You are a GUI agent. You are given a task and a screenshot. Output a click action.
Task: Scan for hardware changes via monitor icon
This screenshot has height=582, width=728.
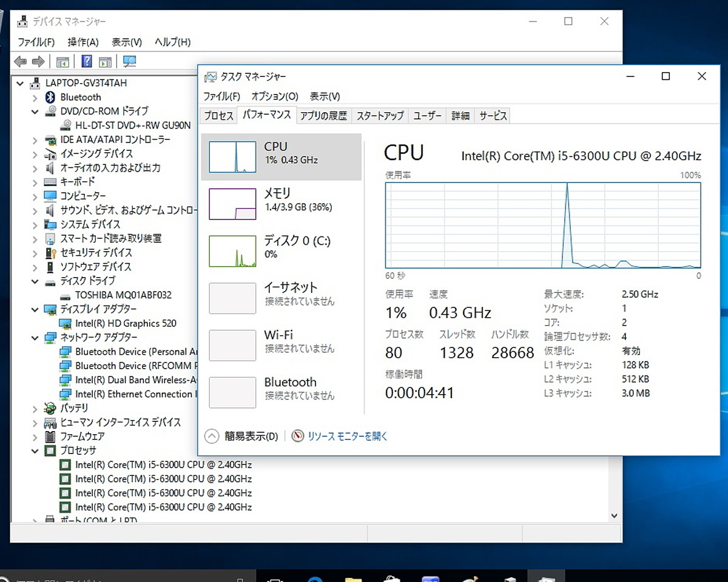click(129, 61)
